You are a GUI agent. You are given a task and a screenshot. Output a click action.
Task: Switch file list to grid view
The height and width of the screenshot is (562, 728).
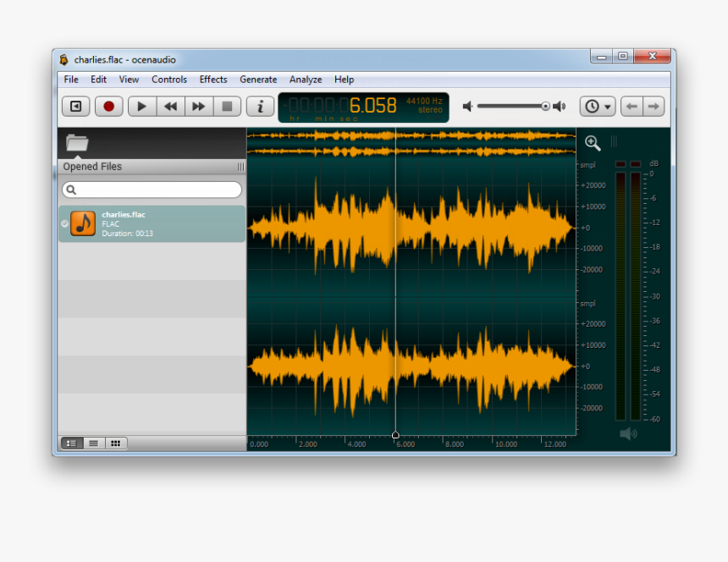(x=115, y=443)
